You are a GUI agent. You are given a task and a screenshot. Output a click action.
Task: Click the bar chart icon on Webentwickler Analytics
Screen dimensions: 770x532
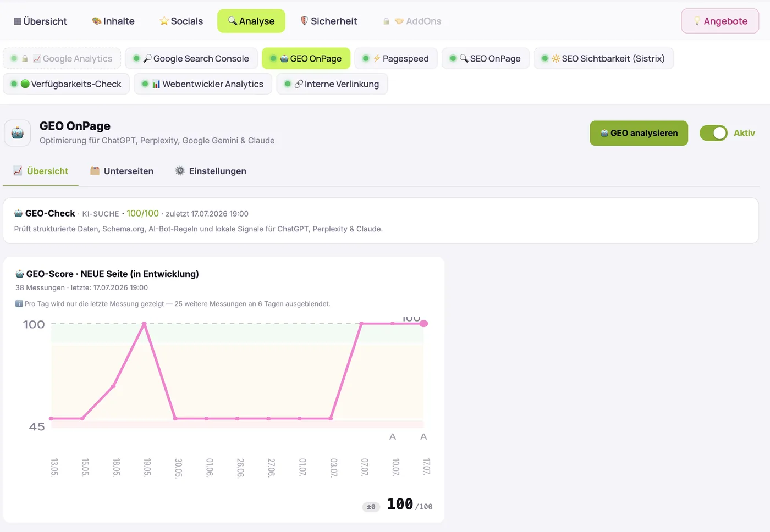point(156,84)
